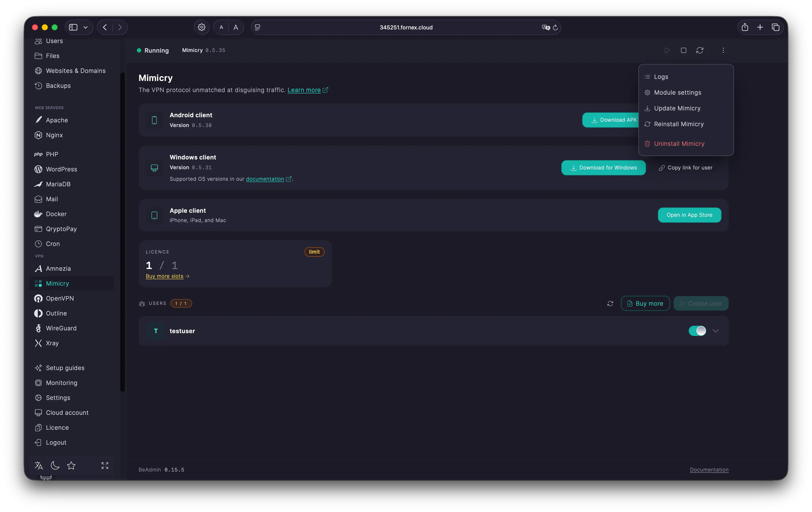This screenshot has width=812, height=512.
Task: Click Safari sidebar toggle button
Action: [73, 27]
